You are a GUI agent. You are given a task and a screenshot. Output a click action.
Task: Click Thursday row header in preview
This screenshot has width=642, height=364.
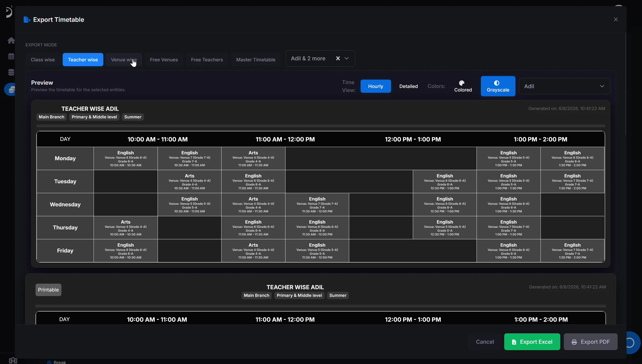coord(65,228)
